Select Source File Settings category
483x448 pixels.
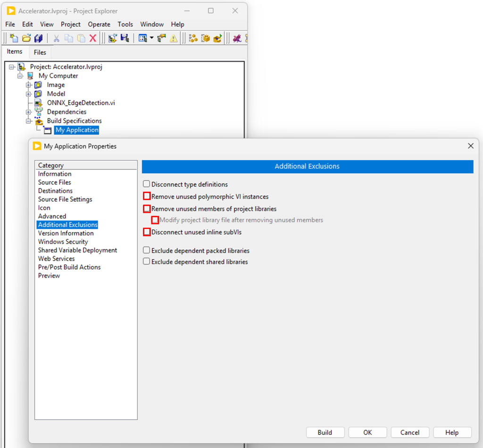(65, 199)
